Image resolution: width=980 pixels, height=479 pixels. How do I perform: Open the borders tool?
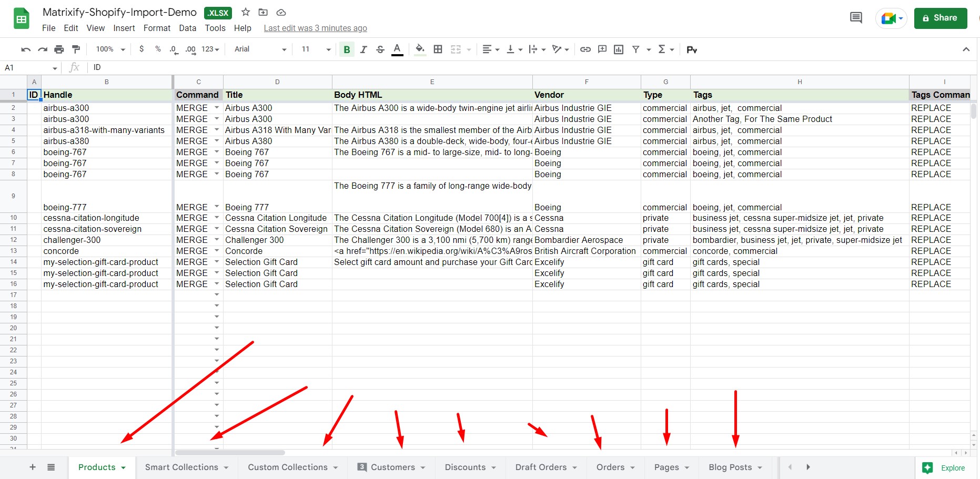tap(438, 49)
